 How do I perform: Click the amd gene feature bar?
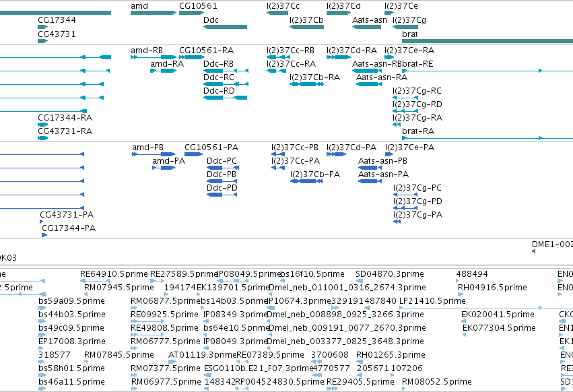154,13
